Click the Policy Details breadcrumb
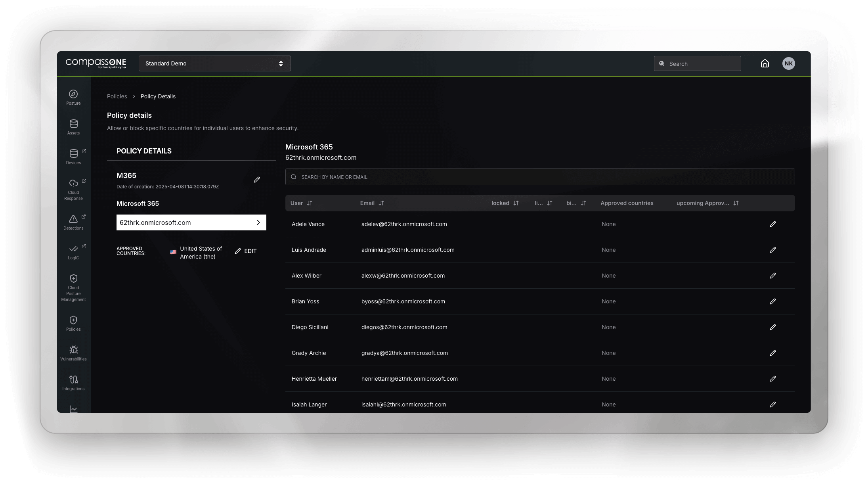868x483 pixels. [x=158, y=96]
